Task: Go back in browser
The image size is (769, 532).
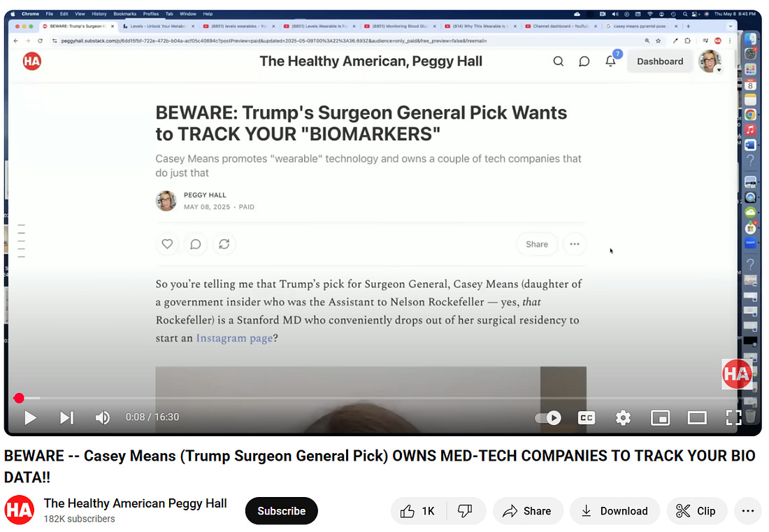Action: pos(16,41)
